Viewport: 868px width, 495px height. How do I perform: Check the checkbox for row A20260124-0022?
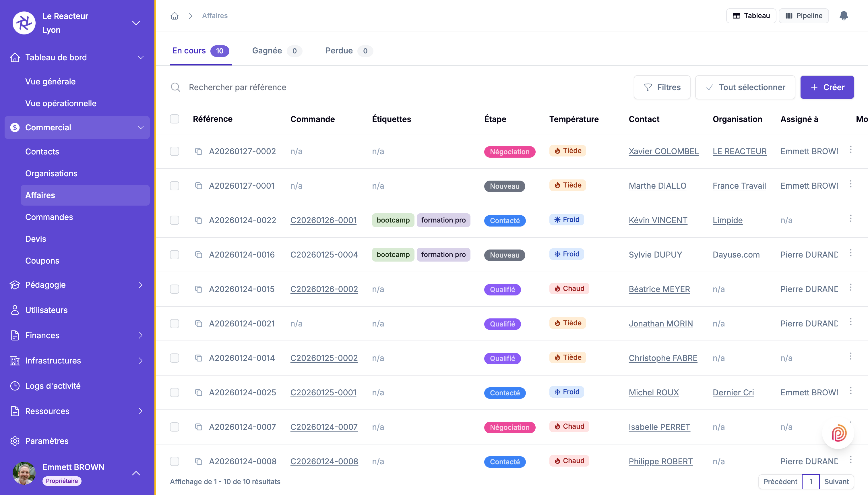pyautogui.click(x=175, y=220)
